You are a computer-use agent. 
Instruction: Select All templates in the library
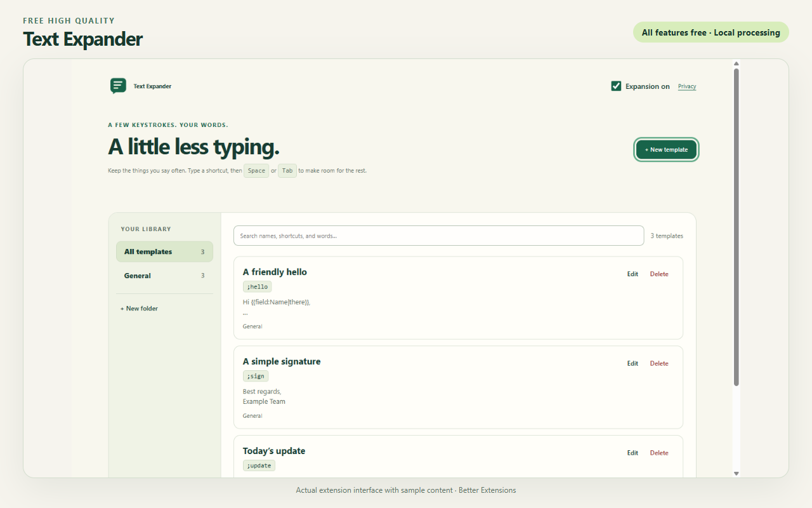[x=164, y=251]
